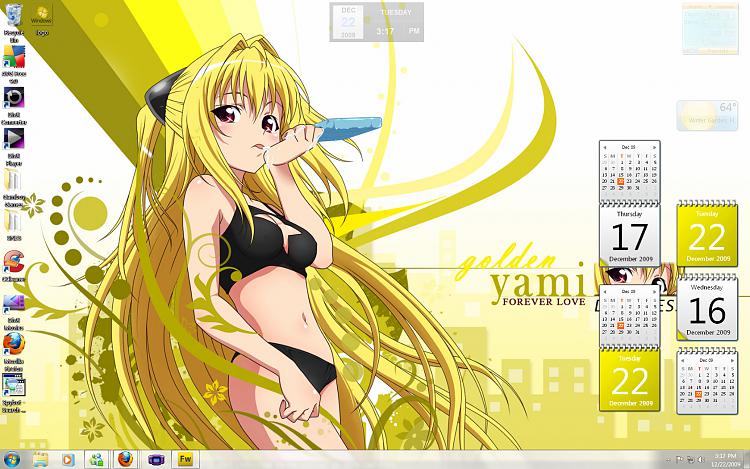Open Action Center flag in tray
This screenshot has height=469, width=750.
click(679, 460)
